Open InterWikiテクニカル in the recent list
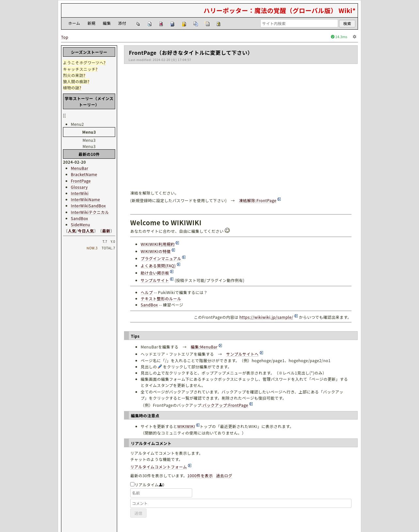This screenshot has height=532, width=419. (90, 212)
